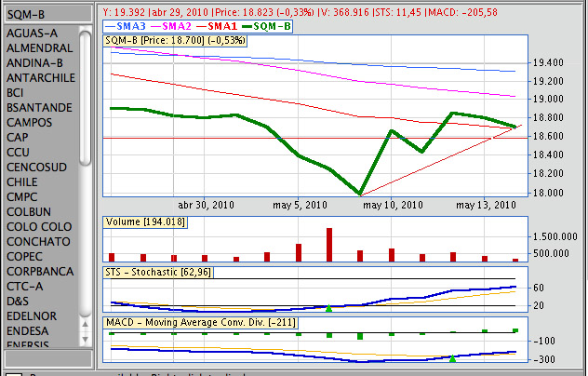Select AGUAS-A in the stock list
This screenshot has width=588, height=376.
coord(33,33)
